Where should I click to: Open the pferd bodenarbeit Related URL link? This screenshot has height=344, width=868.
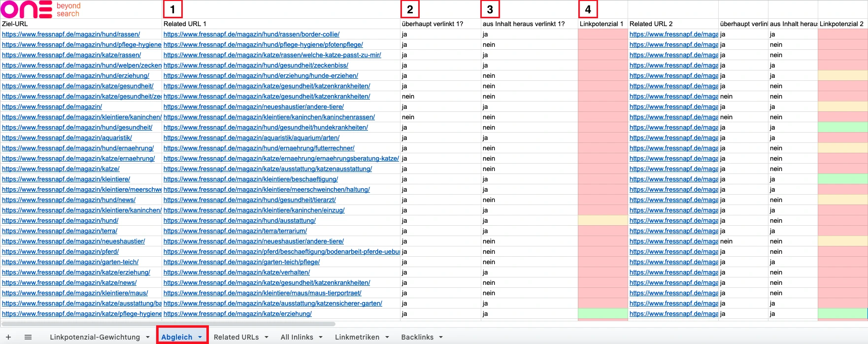point(281,252)
